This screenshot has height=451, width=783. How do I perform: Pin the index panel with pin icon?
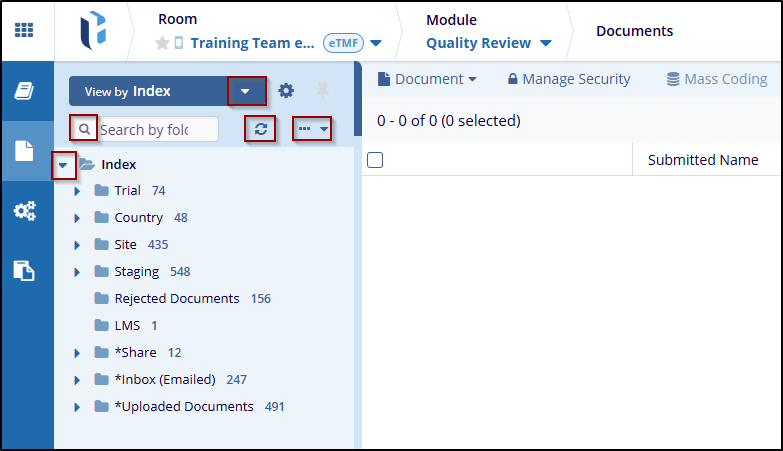(x=322, y=91)
